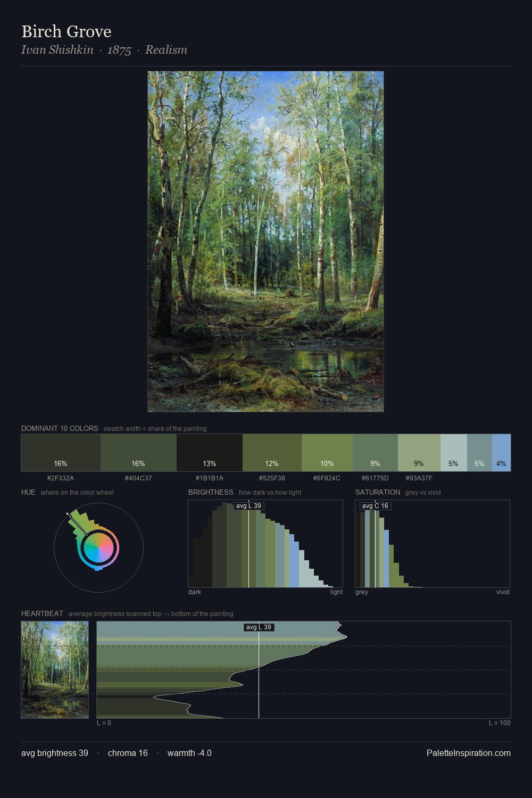This screenshot has width=532, height=798.
Task: Click hex code #61775D text
Action: (375, 478)
